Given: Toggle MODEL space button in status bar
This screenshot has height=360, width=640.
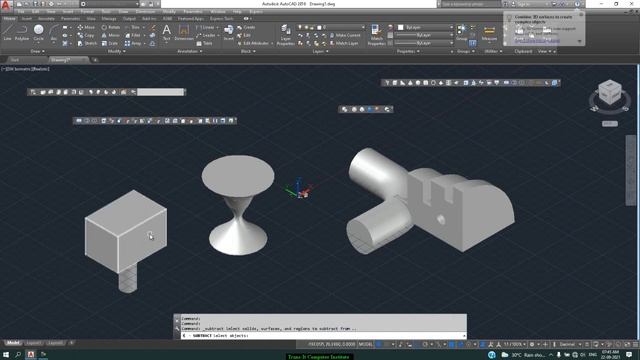Looking at the screenshot, I should (365, 344).
